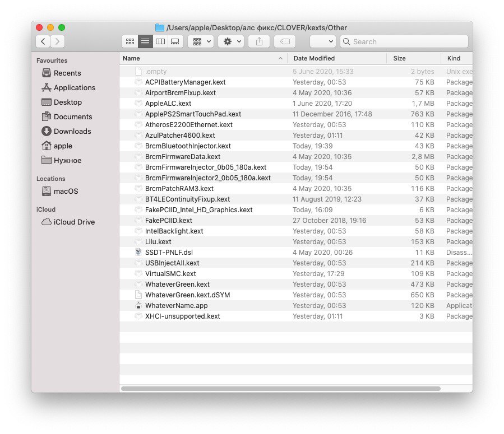
Task: Select AzulPatcher4600.kext
Action: point(295,135)
